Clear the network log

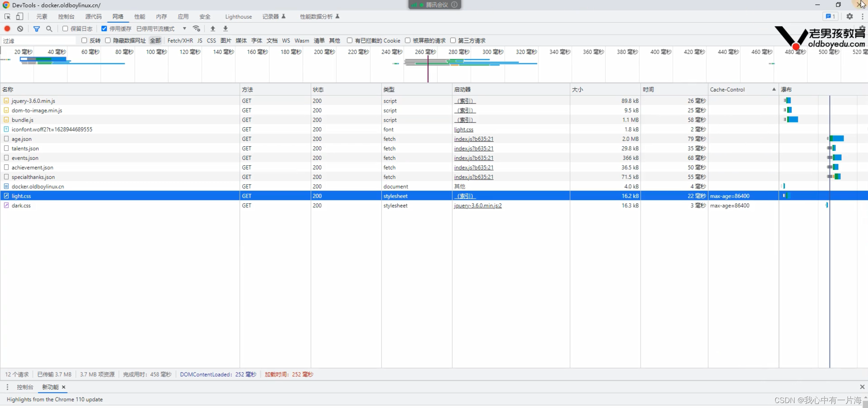click(20, 28)
